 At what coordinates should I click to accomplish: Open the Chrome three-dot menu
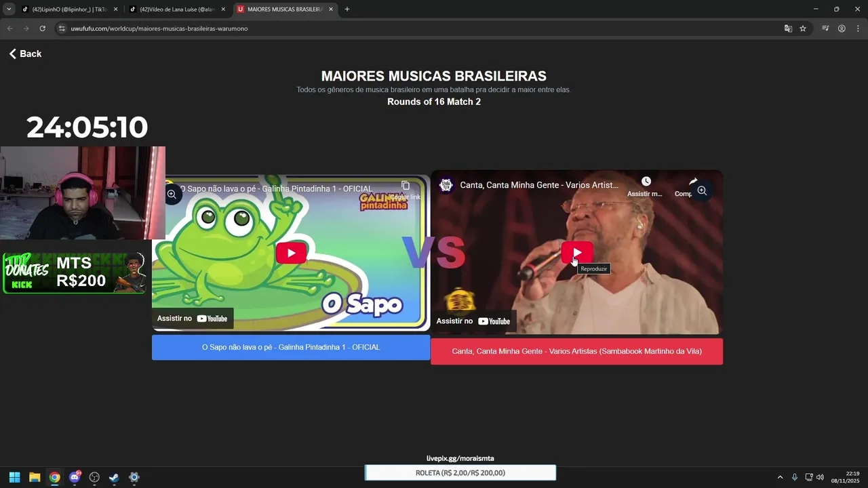click(x=858, y=28)
